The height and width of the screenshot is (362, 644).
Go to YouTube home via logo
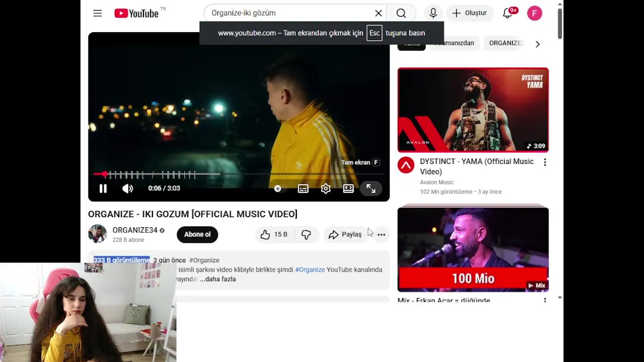pos(136,14)
